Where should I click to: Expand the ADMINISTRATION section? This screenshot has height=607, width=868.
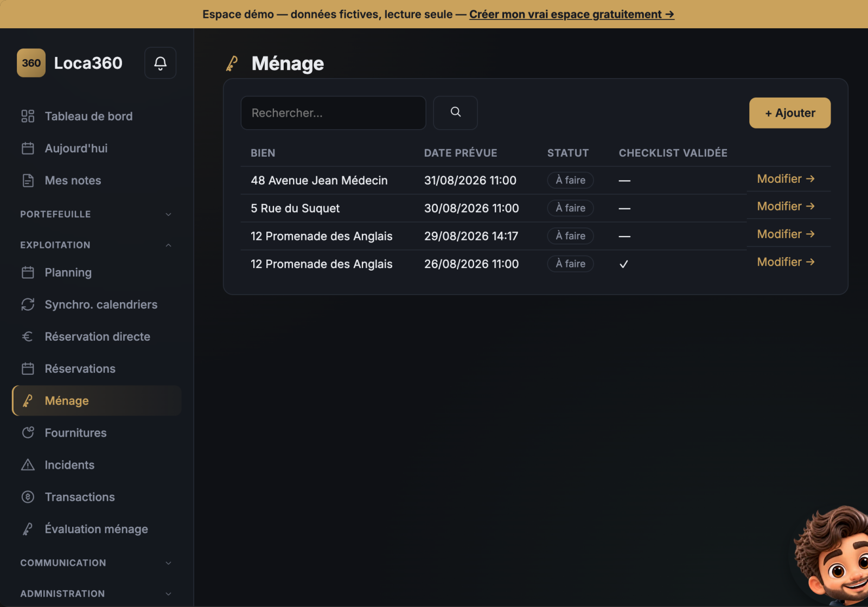(x=97, y=594)
